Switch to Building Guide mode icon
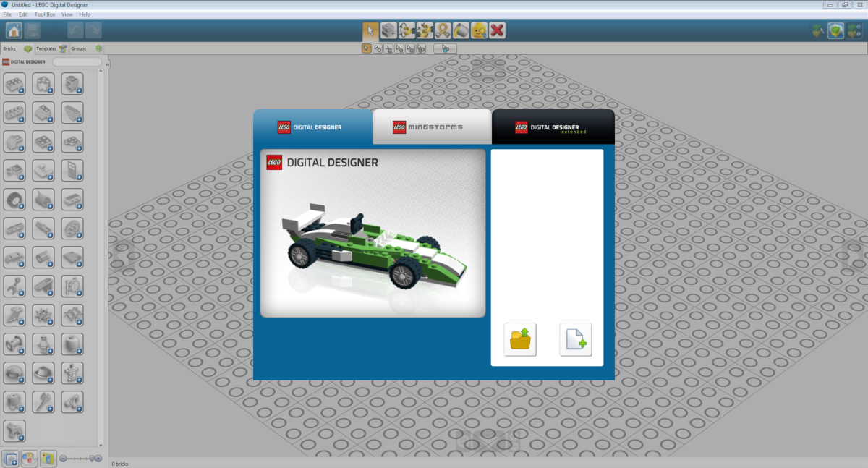Screen dimensions: 868x468 [x=854, y=30]
